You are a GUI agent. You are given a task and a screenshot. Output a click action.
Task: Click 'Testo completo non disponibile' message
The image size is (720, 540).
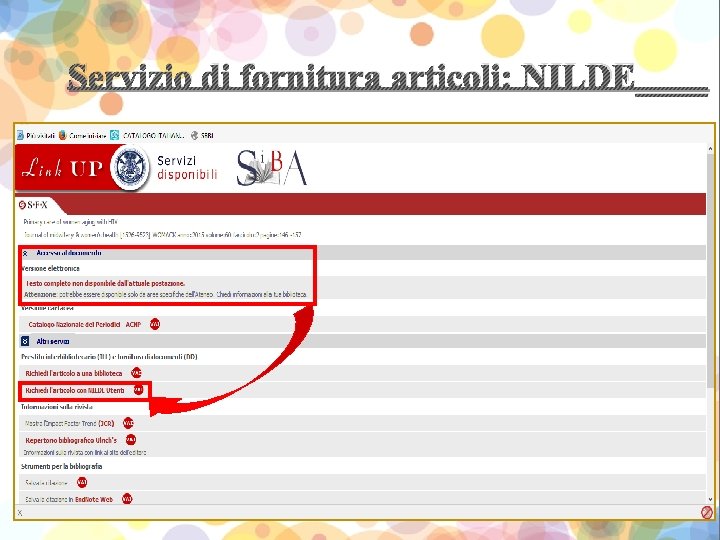point(105,283)
